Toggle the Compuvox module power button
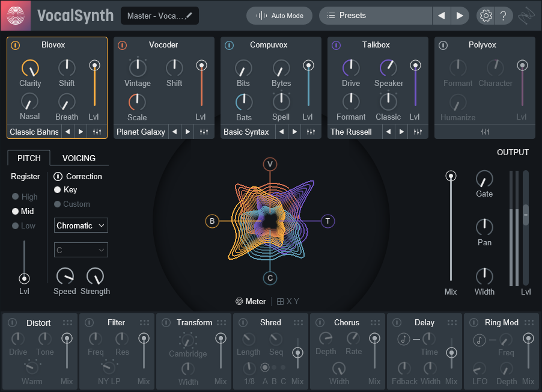The width and height of the screenshot is (542, 392). tap(229, 45)
